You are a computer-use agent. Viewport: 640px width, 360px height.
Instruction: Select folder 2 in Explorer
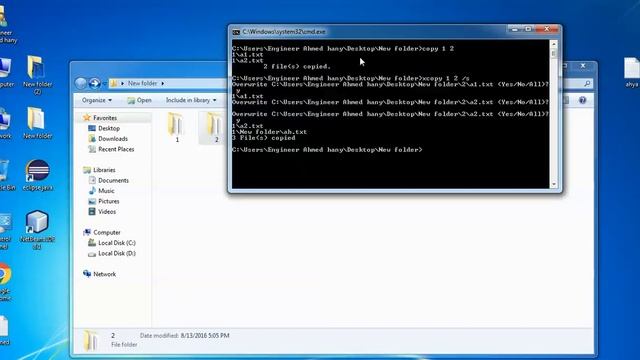pos(215,127)
